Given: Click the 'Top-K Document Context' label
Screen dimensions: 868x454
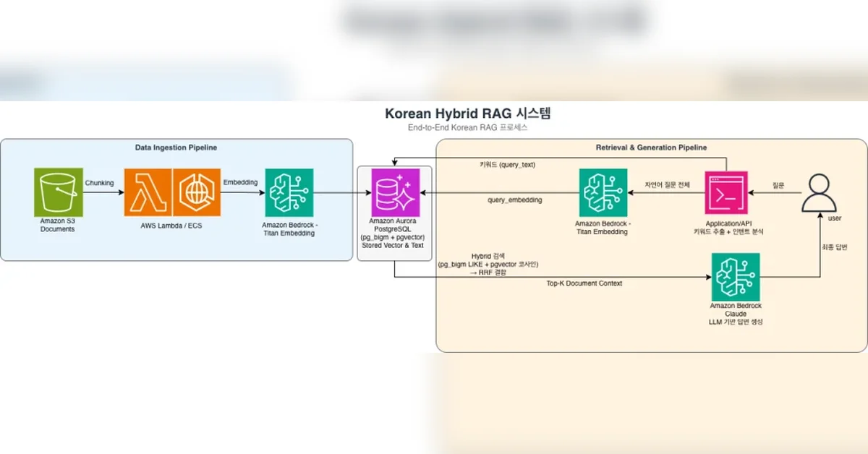Looking at the screenshot, I should (584, 283).
